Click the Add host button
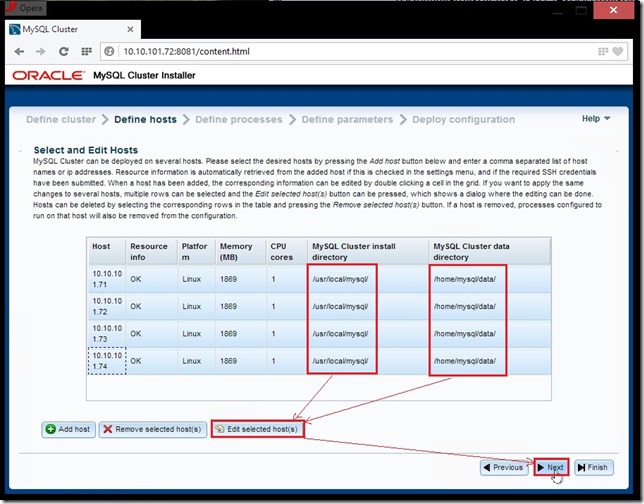 tap(69, 429)
